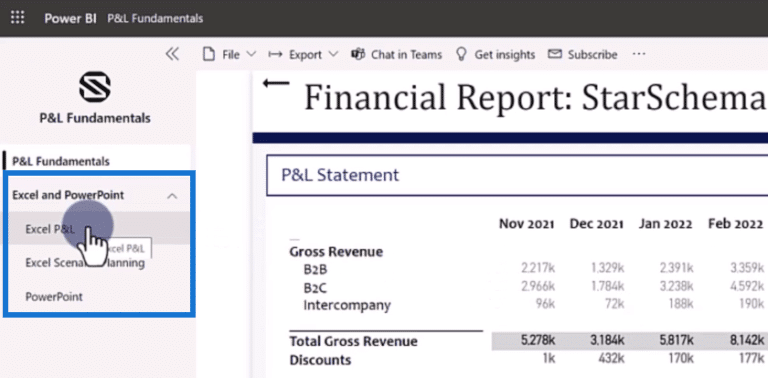Click the StarSchema logo in sidebar

click(x=95, y=88)
